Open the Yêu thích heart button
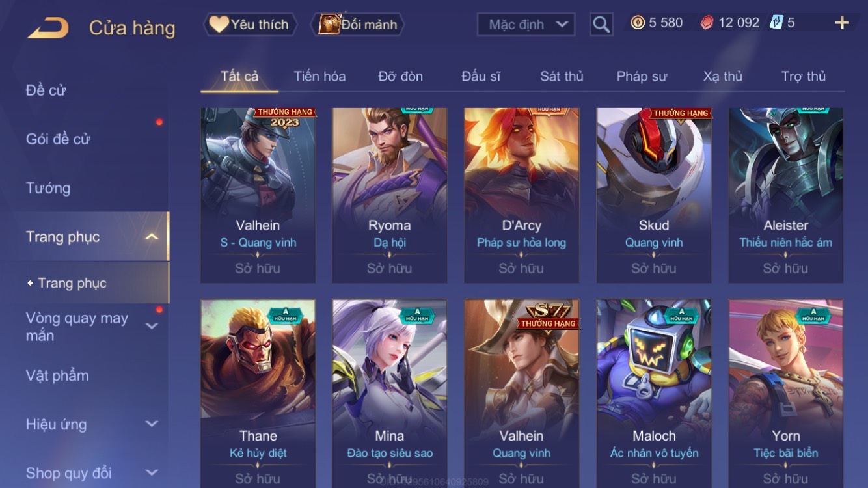868x488 pixels. pyautogui.click(x=251, y=25)
